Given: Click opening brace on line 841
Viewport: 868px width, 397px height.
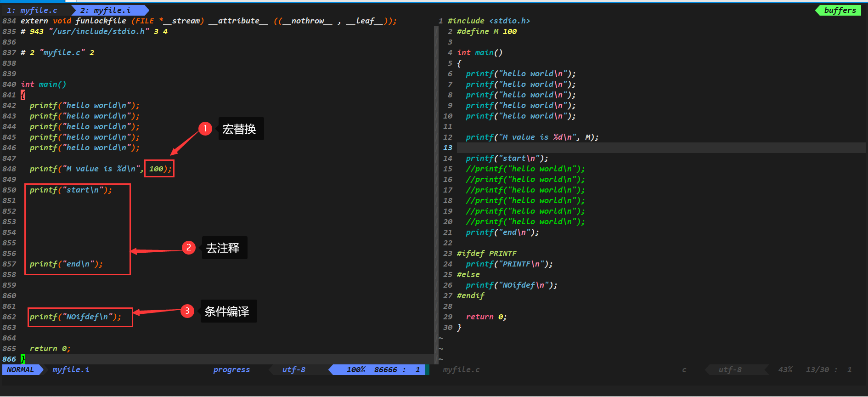Looking at the screenshot, I should [23, 95].
